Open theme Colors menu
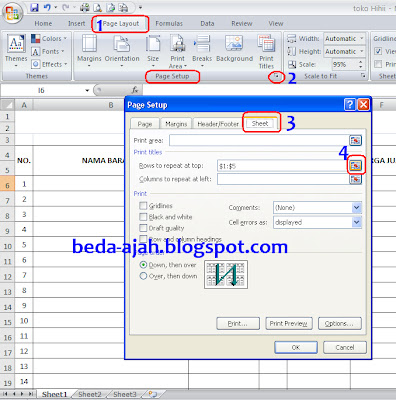 [49, 39]
